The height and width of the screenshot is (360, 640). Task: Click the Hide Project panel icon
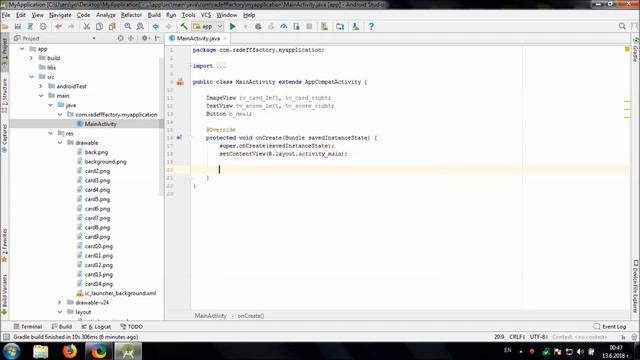pos(158,38)
